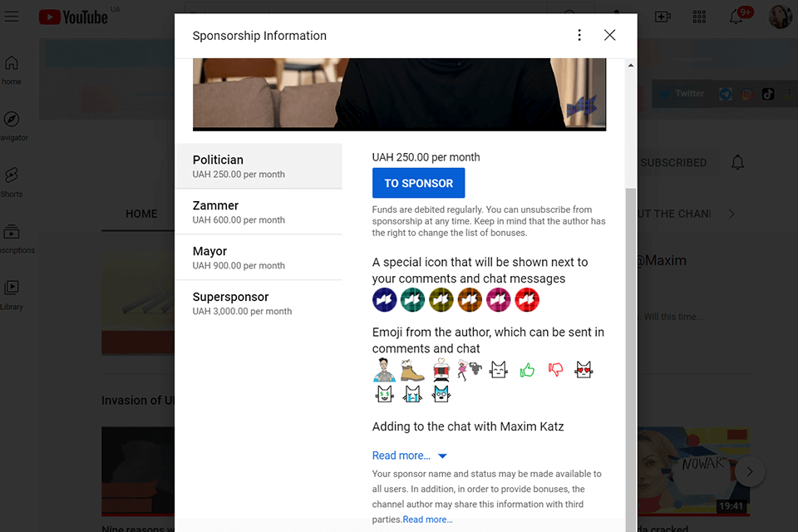Click the heart-eyes cat emoji
This screenshot has width=798, height=532.
coord(584,370)
